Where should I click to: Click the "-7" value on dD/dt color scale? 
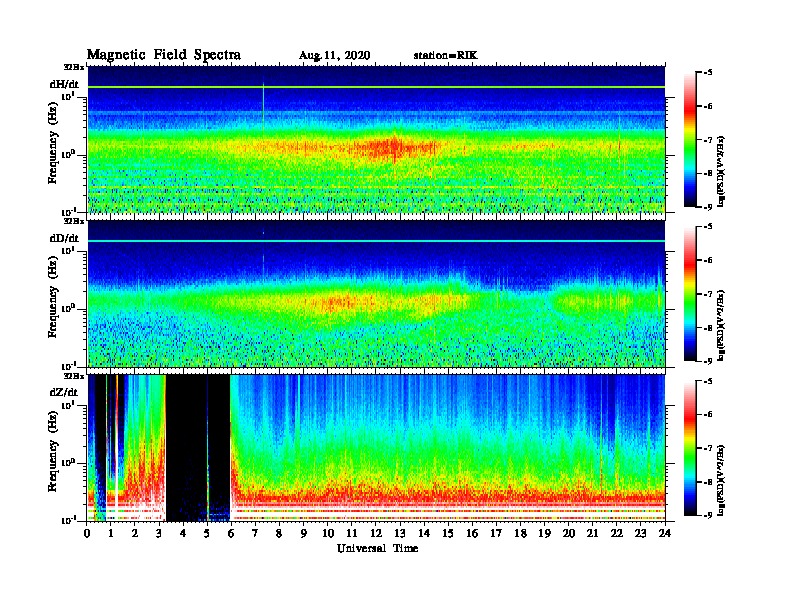click(x=708, y=294)
